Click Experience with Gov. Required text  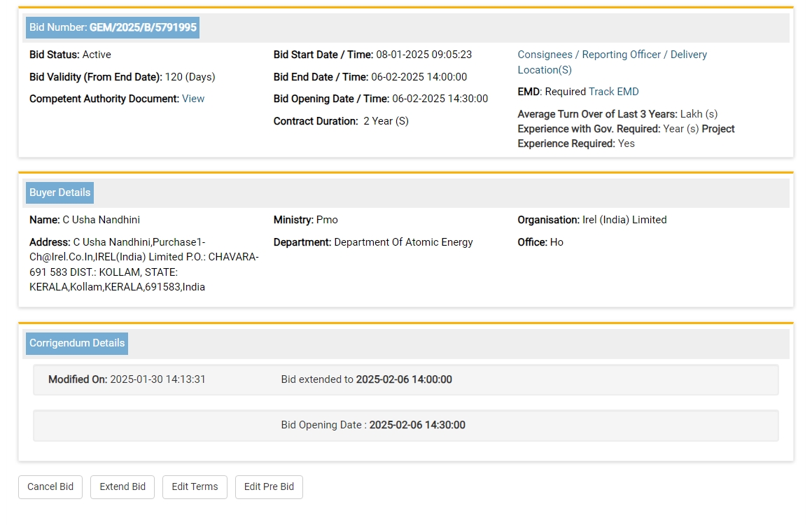pyautogui.click(x=589, y=129)
